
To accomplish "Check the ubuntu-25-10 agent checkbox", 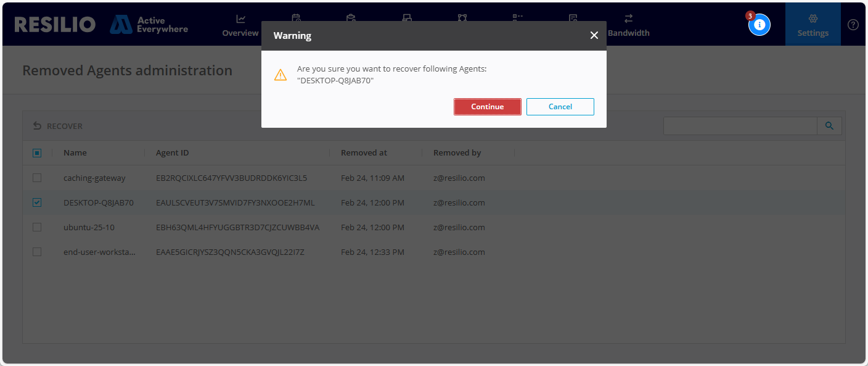I will coord(37,227).
